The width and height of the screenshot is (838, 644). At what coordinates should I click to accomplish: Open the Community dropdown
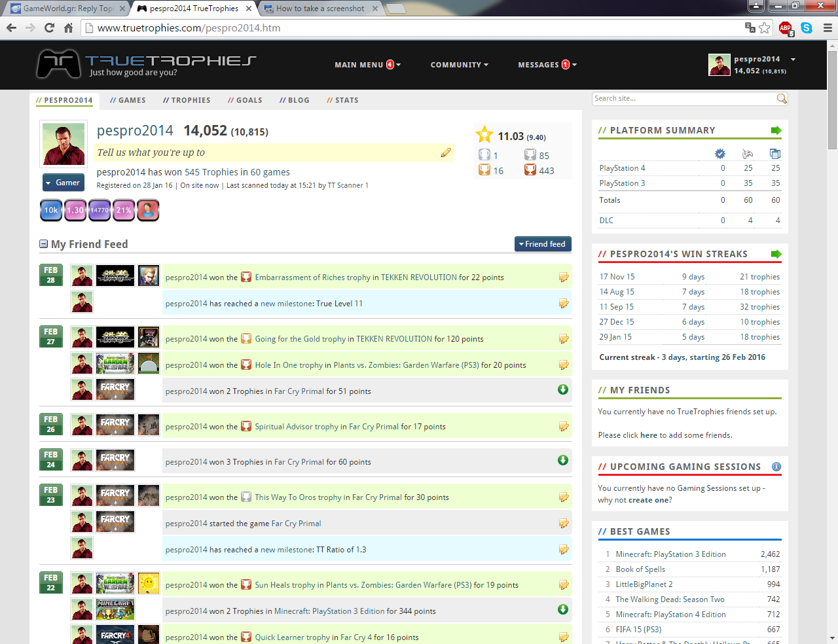click(460, 65)
